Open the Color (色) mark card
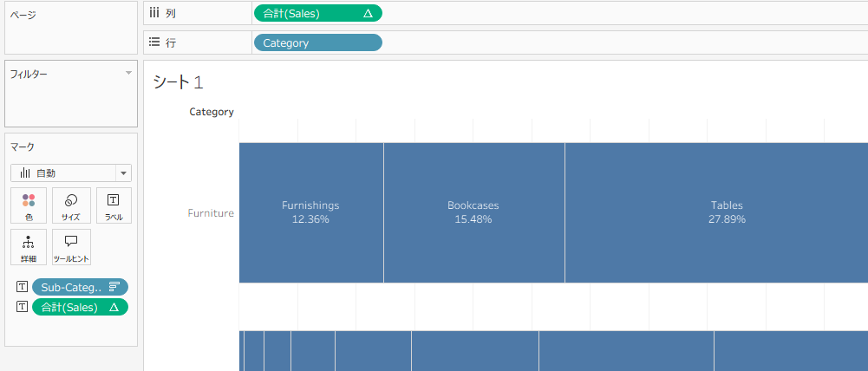Image resolution: width=868 pixels, height=371 pixels. [x=29, y=205]
